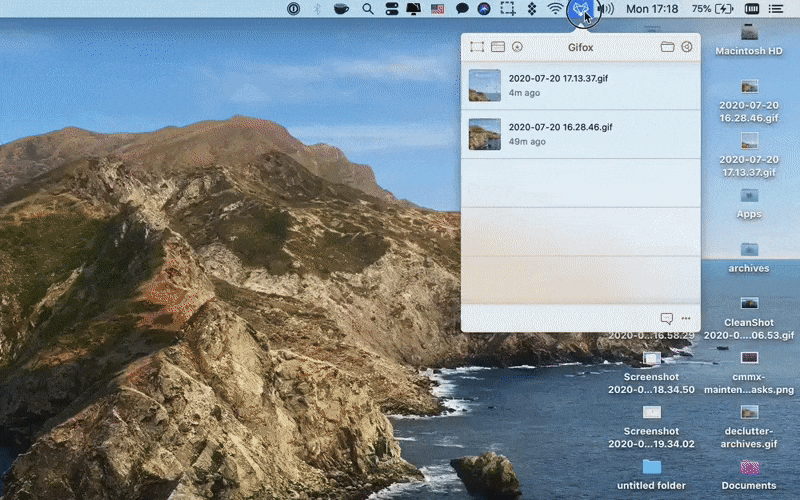Click the '49m ago' timestamp
This screenshot has height=500, width=800.
(x=527, y=141)
